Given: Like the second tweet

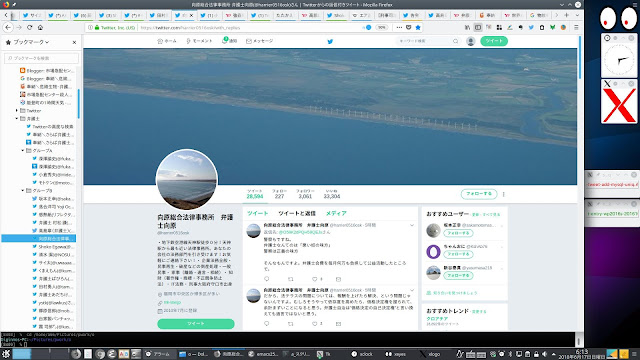Looking at the screenshot, I should [315, 324].
